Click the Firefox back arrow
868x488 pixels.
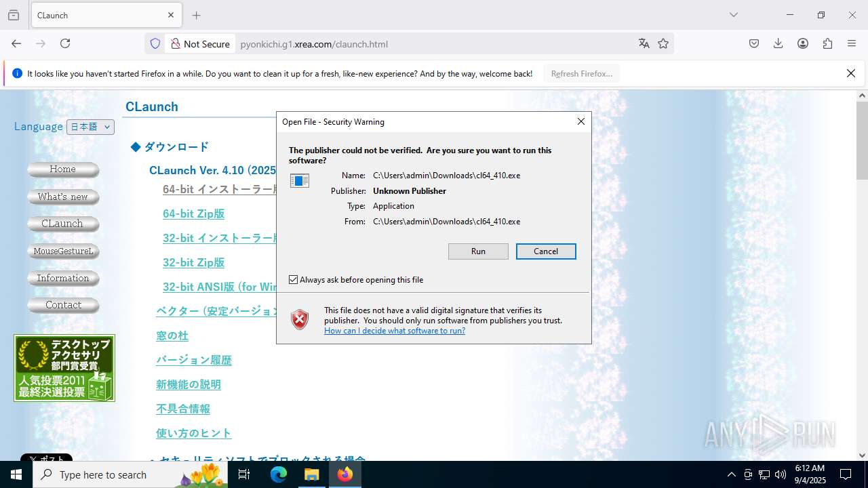pos(16,43)
